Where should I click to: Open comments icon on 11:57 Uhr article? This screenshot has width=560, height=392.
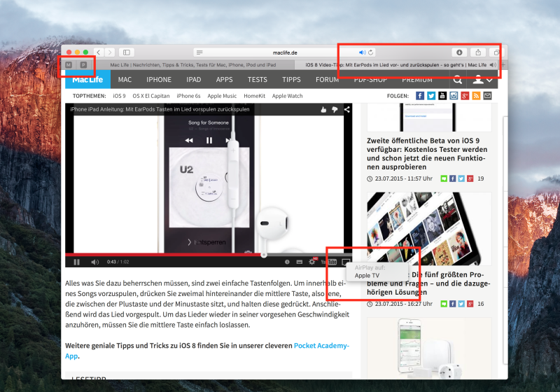pyautogui.click(x=444, y=178)
